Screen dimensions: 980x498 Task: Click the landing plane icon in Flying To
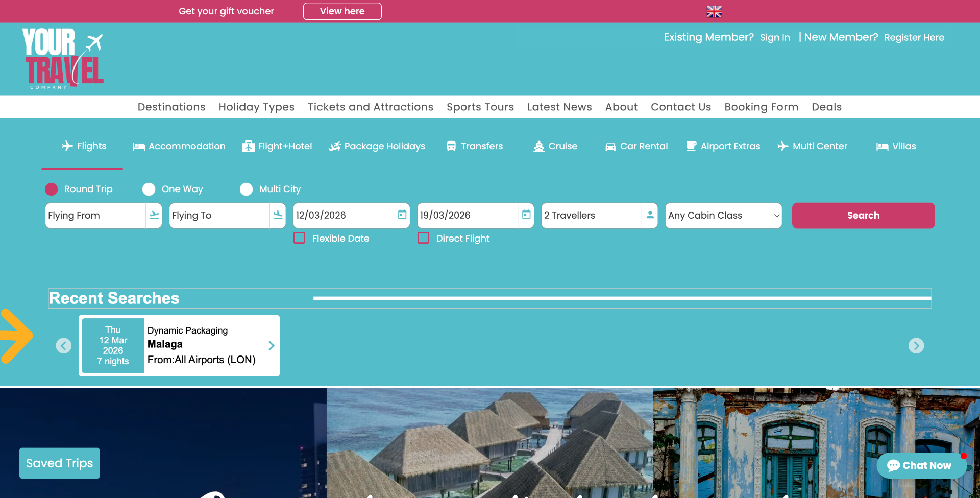pos(278,215)
